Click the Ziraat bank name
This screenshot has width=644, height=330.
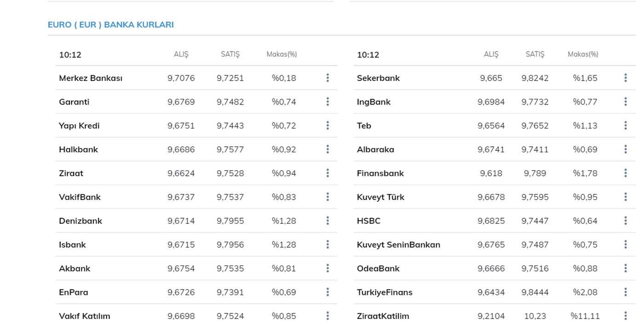[71, 174]
